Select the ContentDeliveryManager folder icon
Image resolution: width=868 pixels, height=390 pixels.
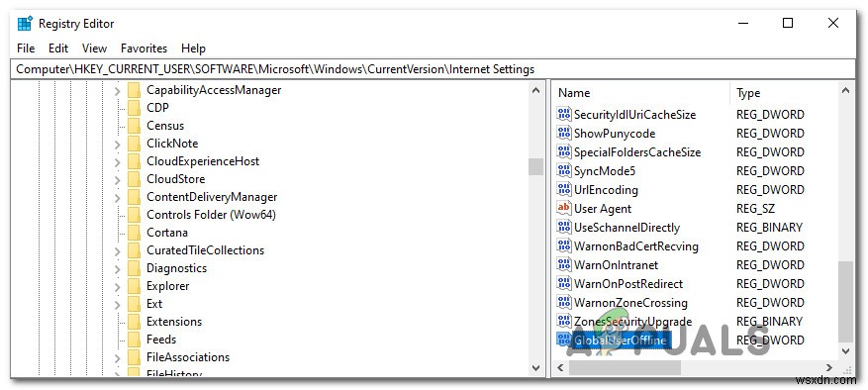[x=134, y=197]
